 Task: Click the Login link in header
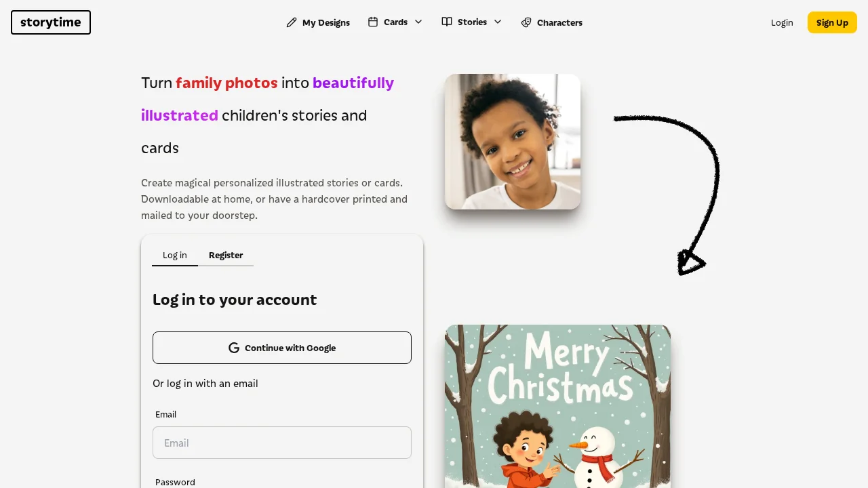coord(782,22)
